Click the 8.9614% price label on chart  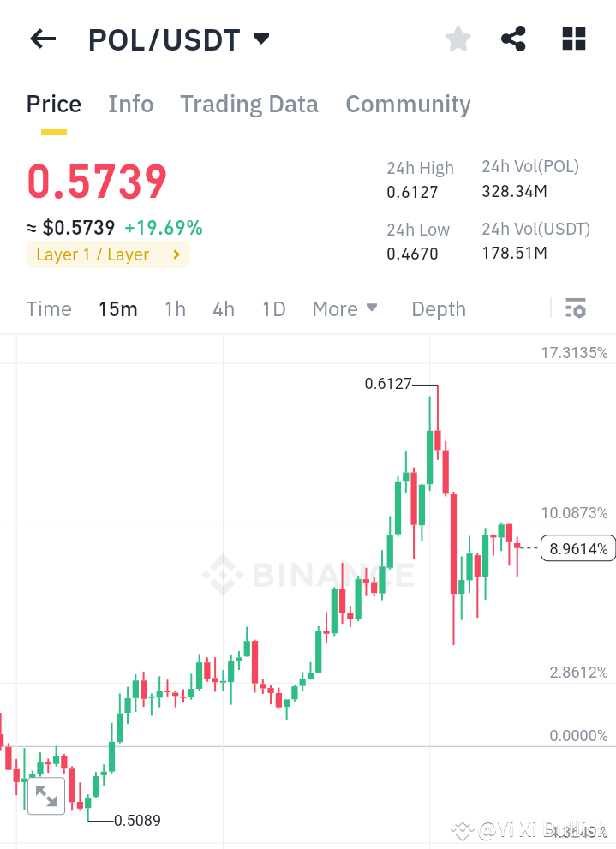(577, 547)
